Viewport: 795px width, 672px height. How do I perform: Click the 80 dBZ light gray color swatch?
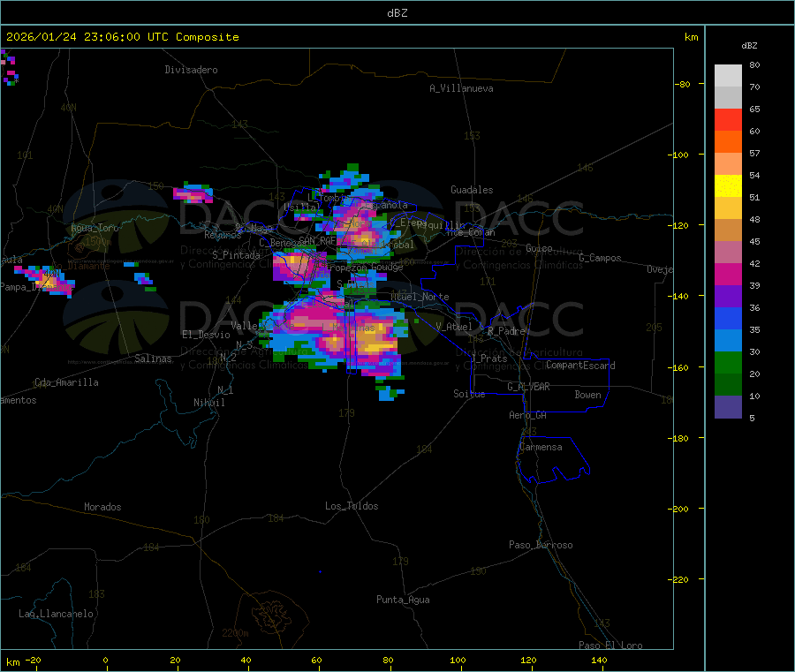coord(728,76)
